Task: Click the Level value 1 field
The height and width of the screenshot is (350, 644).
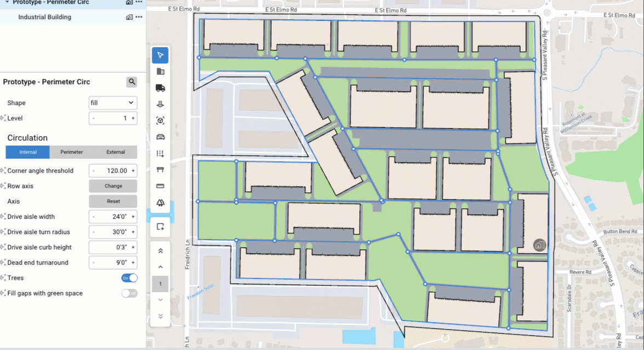Action: pos(113,118)
